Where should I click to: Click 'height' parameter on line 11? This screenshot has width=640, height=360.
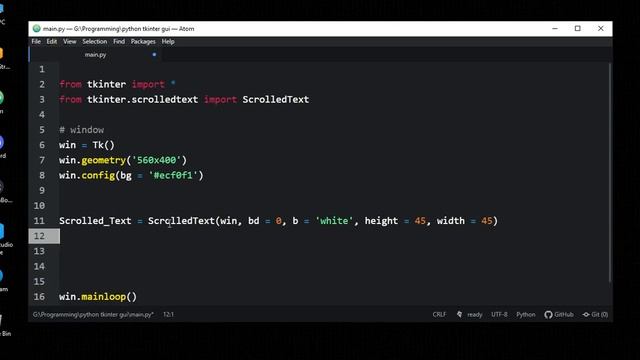point(381,221)
